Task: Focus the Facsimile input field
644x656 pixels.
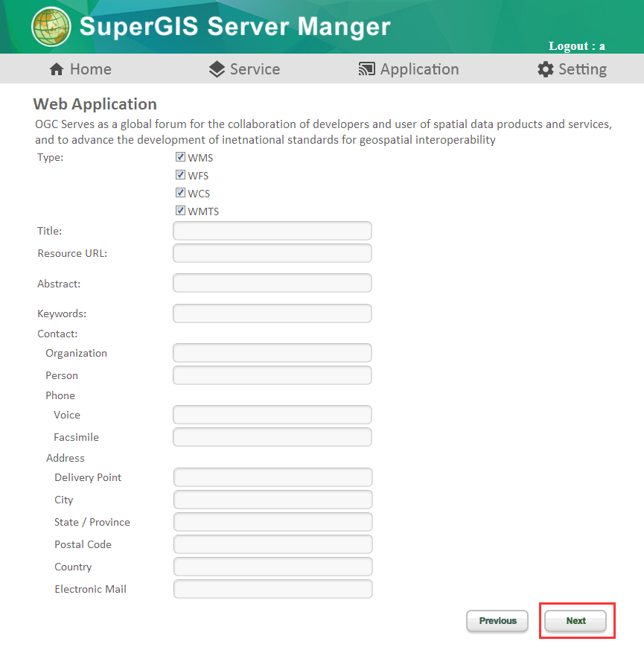Action: tap(272, 437)
